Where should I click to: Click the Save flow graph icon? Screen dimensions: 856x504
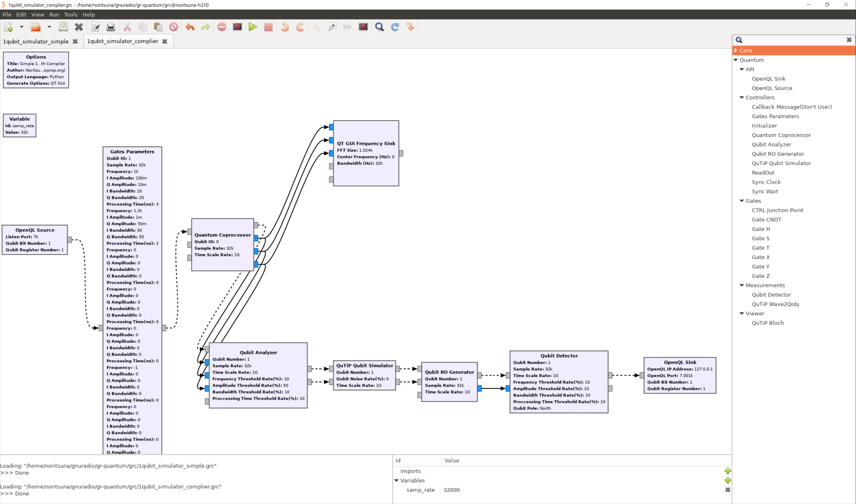63,27
